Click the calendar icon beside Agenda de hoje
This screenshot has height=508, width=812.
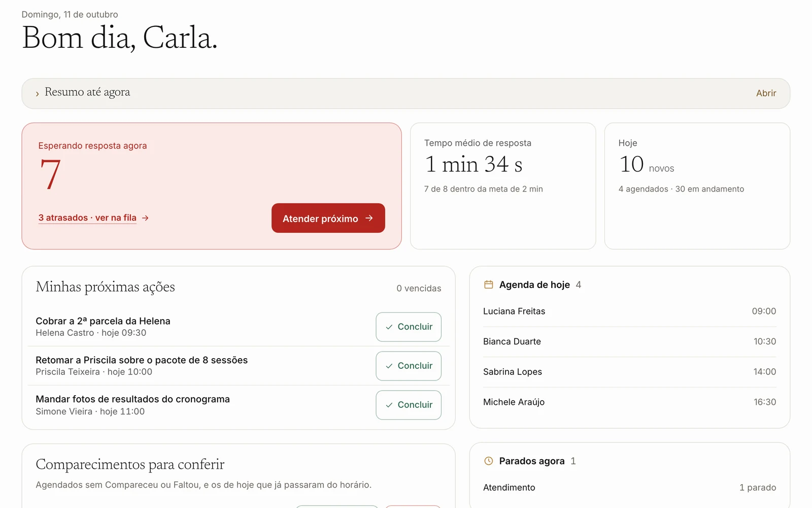[x=488, y=284]
